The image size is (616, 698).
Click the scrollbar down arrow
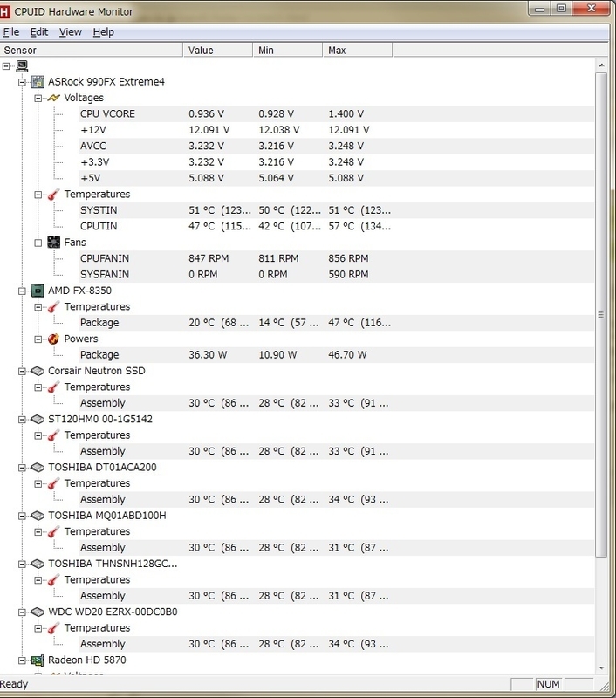click(x=601, y=667)
